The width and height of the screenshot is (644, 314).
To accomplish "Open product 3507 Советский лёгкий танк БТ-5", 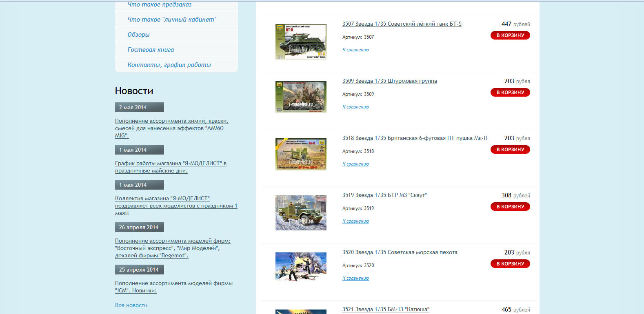I will click(402, 24).
